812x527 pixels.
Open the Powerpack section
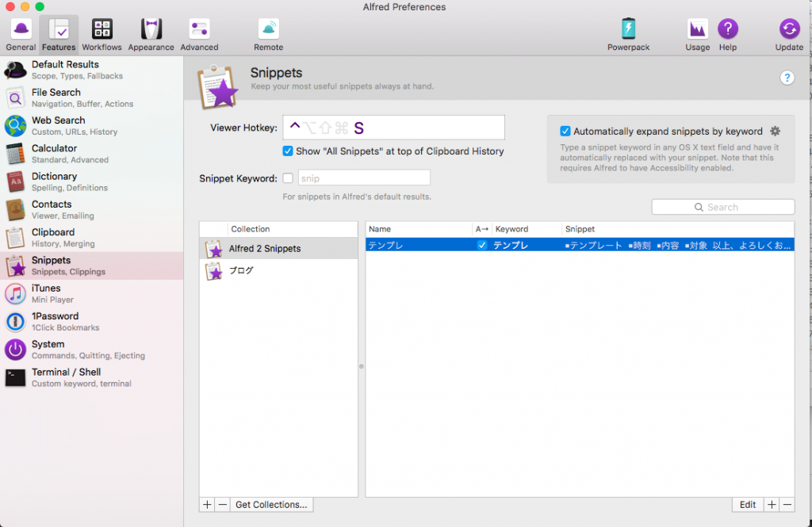[x=628, y=35]
